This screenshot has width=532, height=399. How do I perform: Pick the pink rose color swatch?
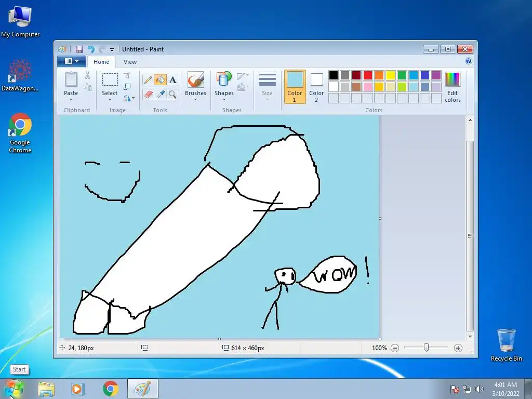(368, 87)
